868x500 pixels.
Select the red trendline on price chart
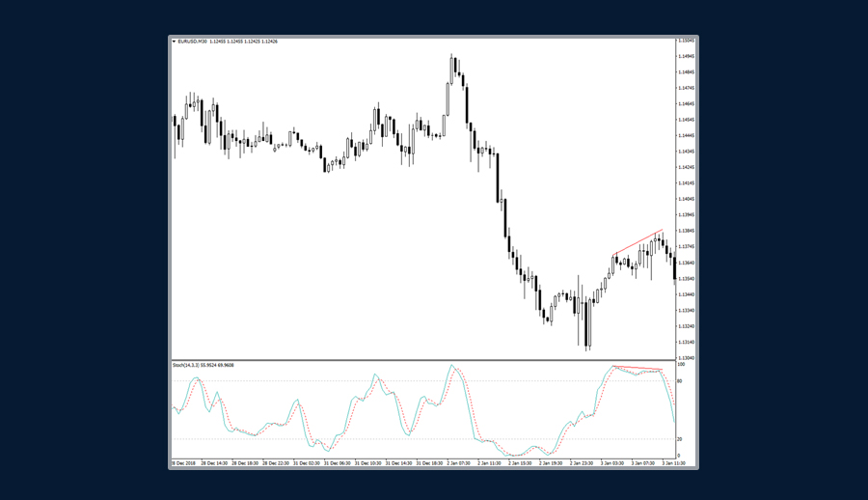pyautogui.click(x=637, y=243)
